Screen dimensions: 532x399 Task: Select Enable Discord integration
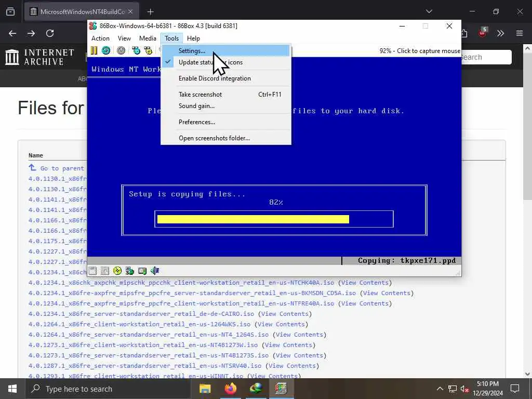click(x=226, y=78)
